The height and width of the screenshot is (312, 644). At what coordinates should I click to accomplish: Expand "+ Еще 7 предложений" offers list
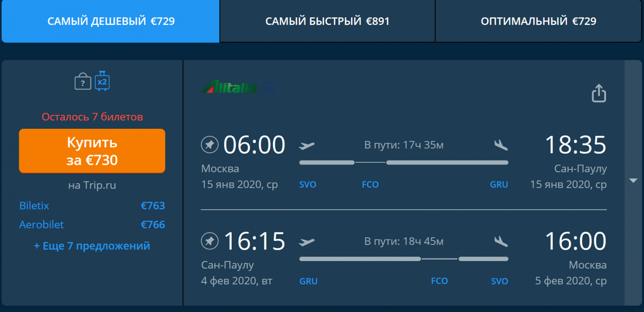pyautogui.click(x=92, y=246)
